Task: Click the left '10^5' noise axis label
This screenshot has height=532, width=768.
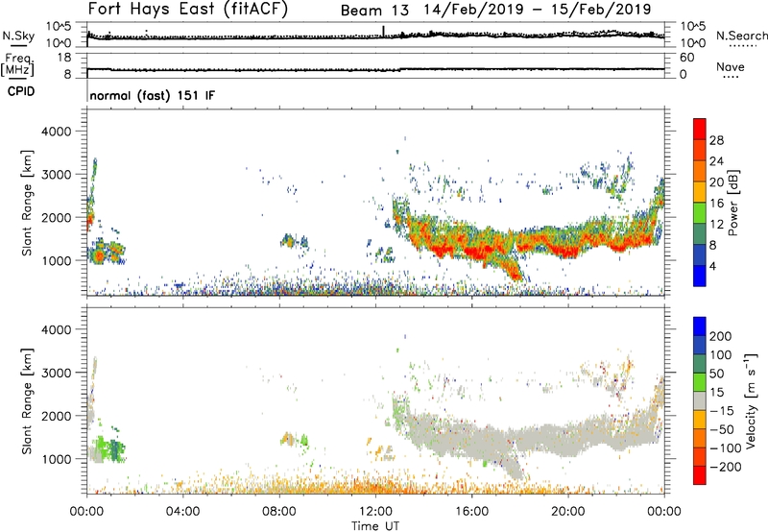Action: (x=59, y=27)
